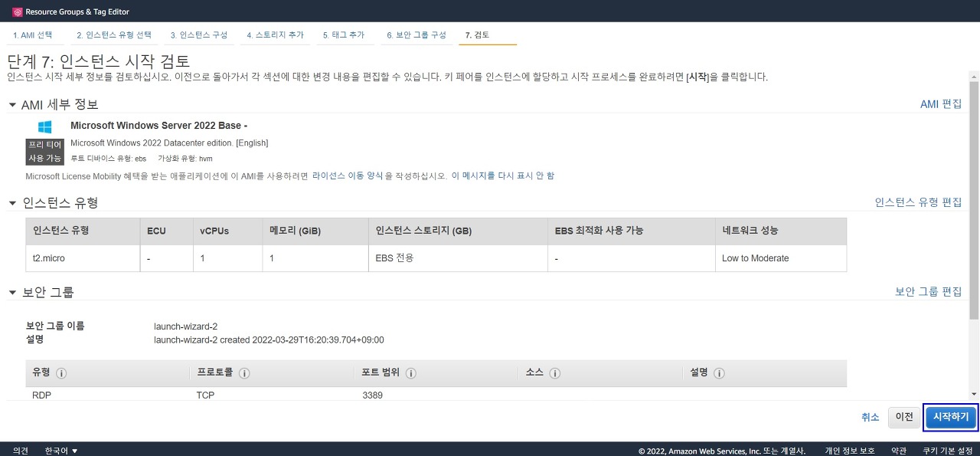
Task: Click info icon next to 소스 column
Action: pos(555,373)
